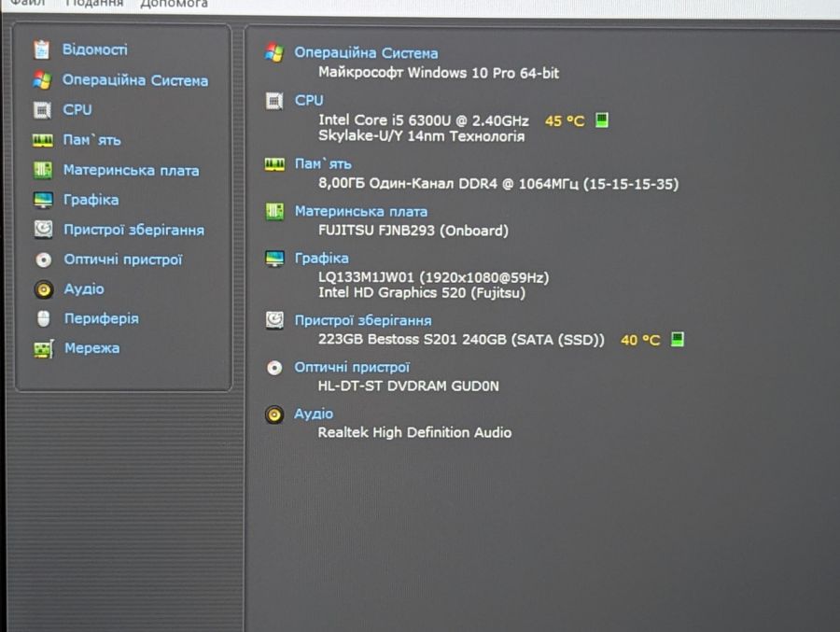The width and height of the screenshot is (840, 632).
Task: Select text Skylake-U/Y 14nm Технологія
Action: point(421,136)
